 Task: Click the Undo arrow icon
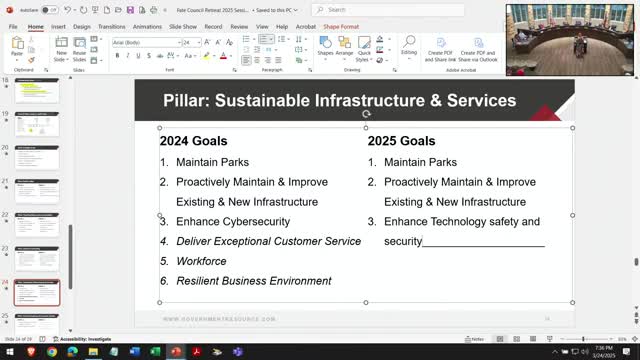(x=68, y=9)
